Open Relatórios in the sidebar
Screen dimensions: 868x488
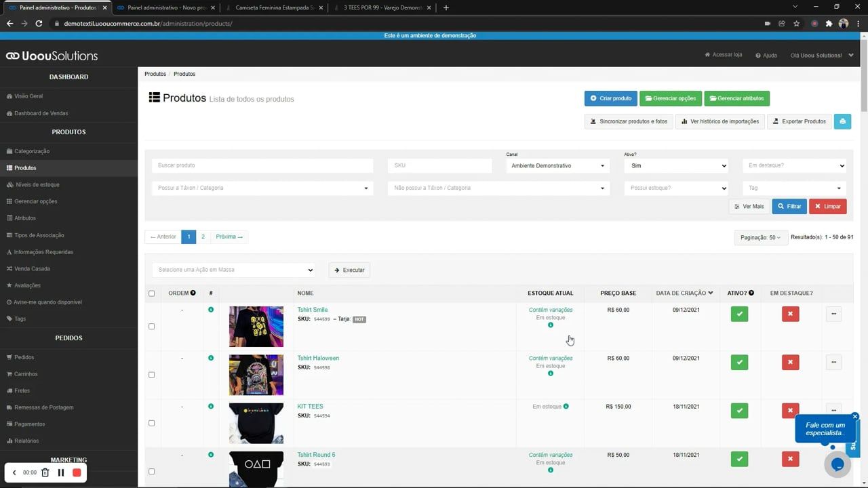pyautogui.click(x=28, y=441)
